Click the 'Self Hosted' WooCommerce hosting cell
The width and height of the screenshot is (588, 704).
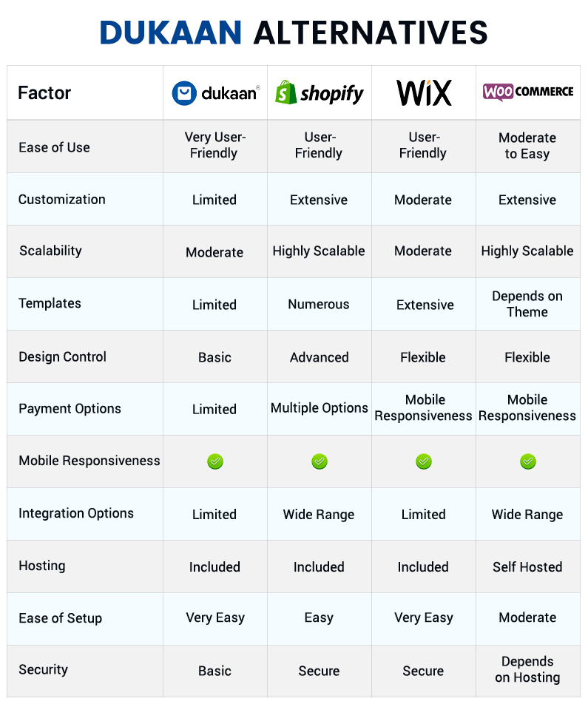coord(528,566)
